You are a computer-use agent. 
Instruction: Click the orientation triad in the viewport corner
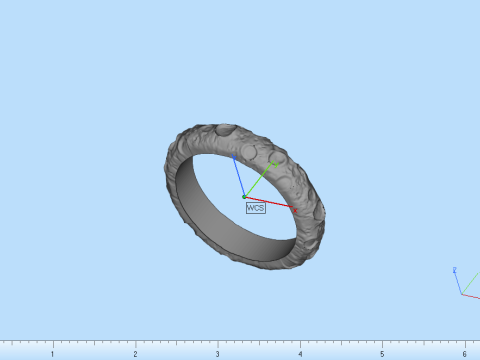coord(466,283)
